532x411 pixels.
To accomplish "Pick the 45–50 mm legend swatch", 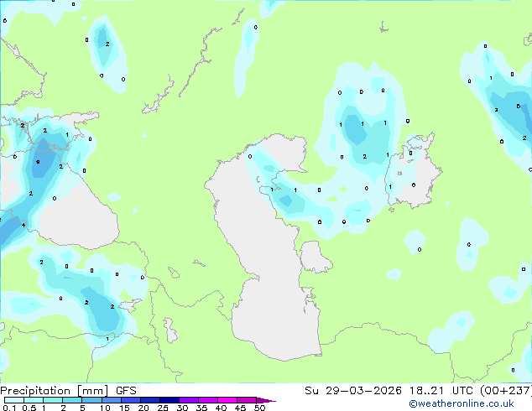I will click(x=247, y=400).
